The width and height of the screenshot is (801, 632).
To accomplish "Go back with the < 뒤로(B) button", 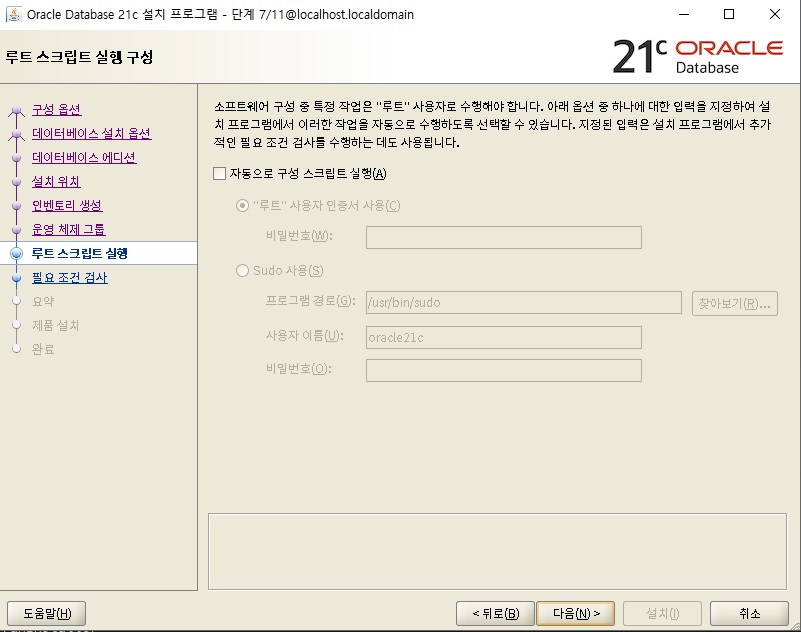I will (x=496, y=613).
